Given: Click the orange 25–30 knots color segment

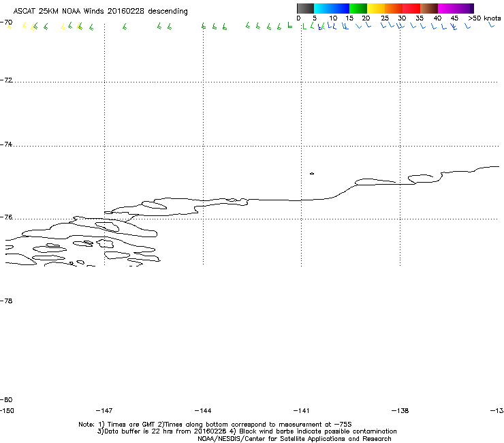Looking at the screenshot, I should [x=394, y=8].
